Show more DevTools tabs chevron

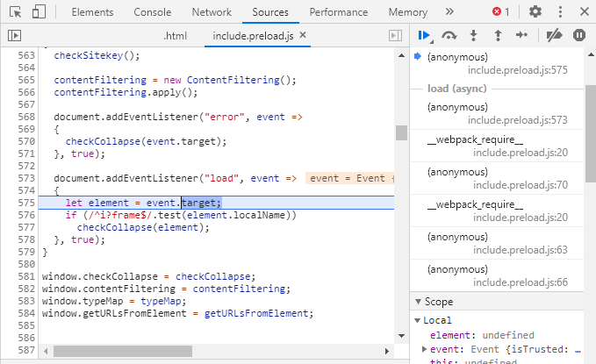pos(449,11)
